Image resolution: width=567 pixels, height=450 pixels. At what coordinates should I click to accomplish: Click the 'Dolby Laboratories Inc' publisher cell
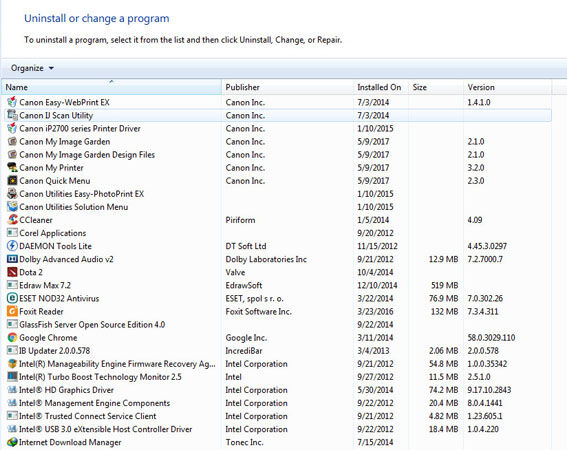click(x=266, y=259)
